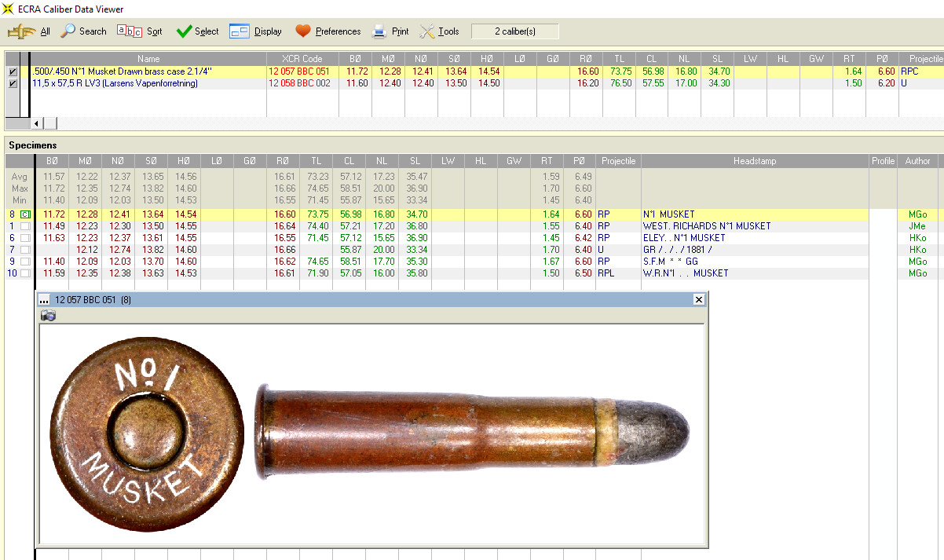Tick the specimen 1 checkbox
Screen dimensions: 944x560
[x=25, y=226]
